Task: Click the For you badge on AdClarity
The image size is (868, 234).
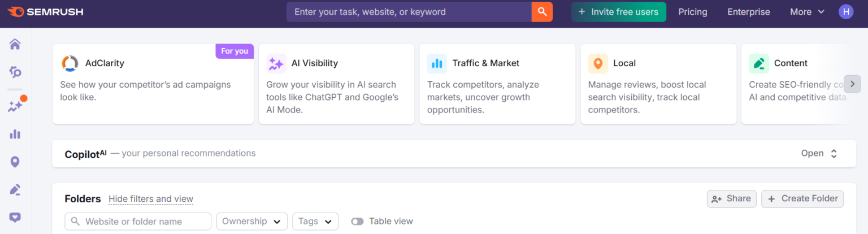Action: click(x=235, y=51)
